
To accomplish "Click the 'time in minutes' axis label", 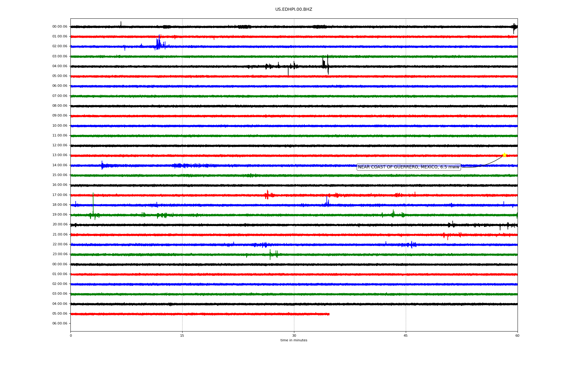I will point(294,340).
